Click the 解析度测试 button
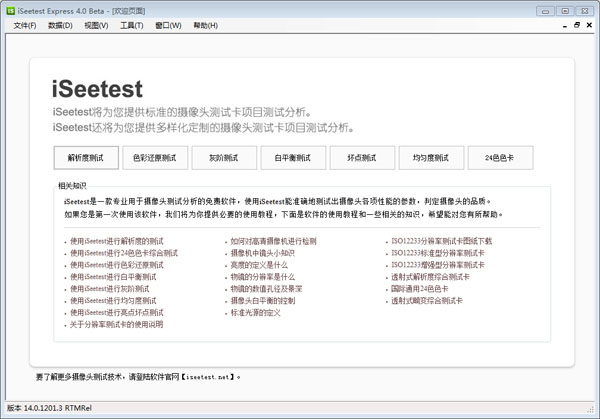This screenshot has width=600, height=419. click(x=86, y=158)
